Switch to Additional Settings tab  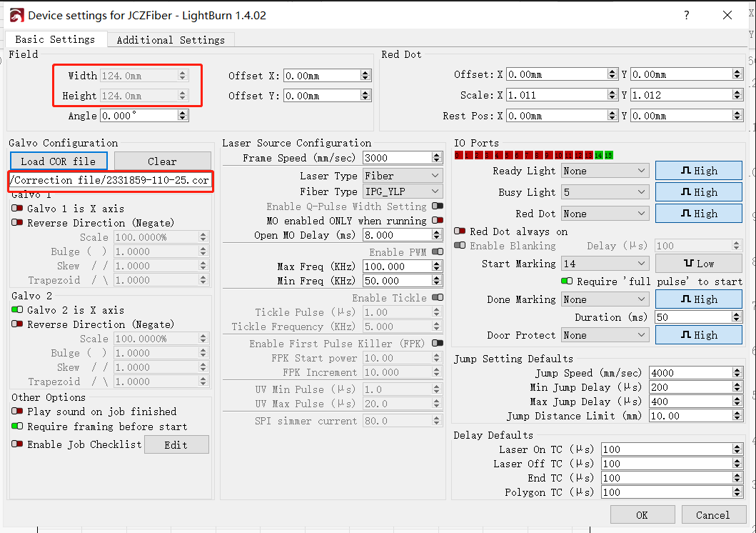[171, 40]
